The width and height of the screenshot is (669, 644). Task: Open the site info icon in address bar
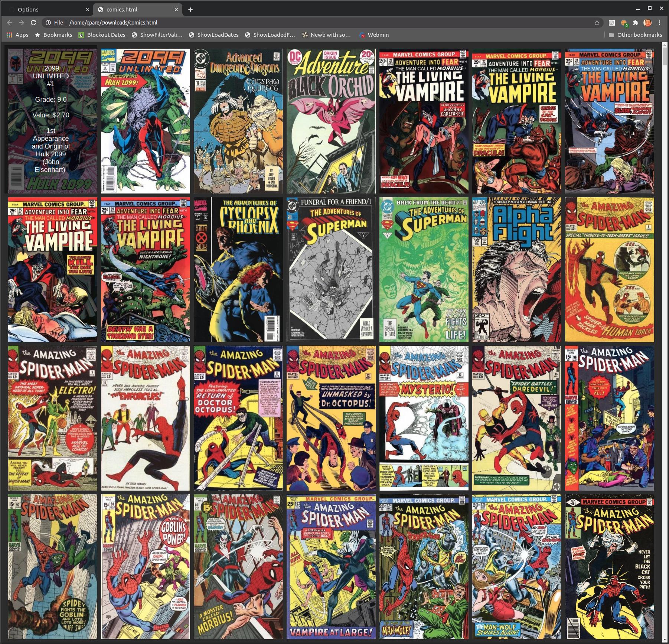(x=49, y=23)
